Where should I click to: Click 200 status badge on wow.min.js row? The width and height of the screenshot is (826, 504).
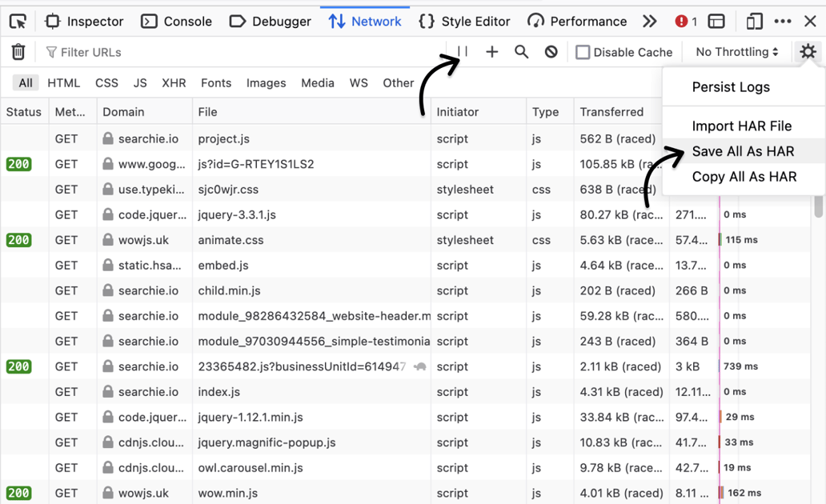coord(18,493)
